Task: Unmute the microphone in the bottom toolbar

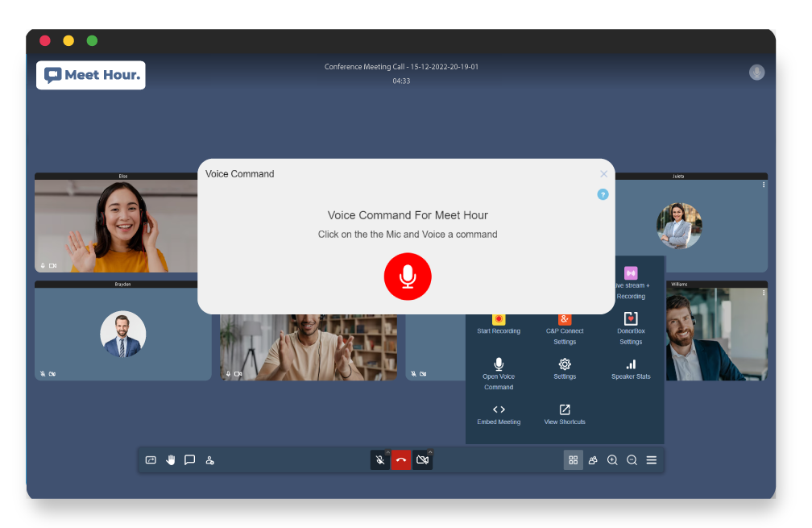Action: (379, 460)
